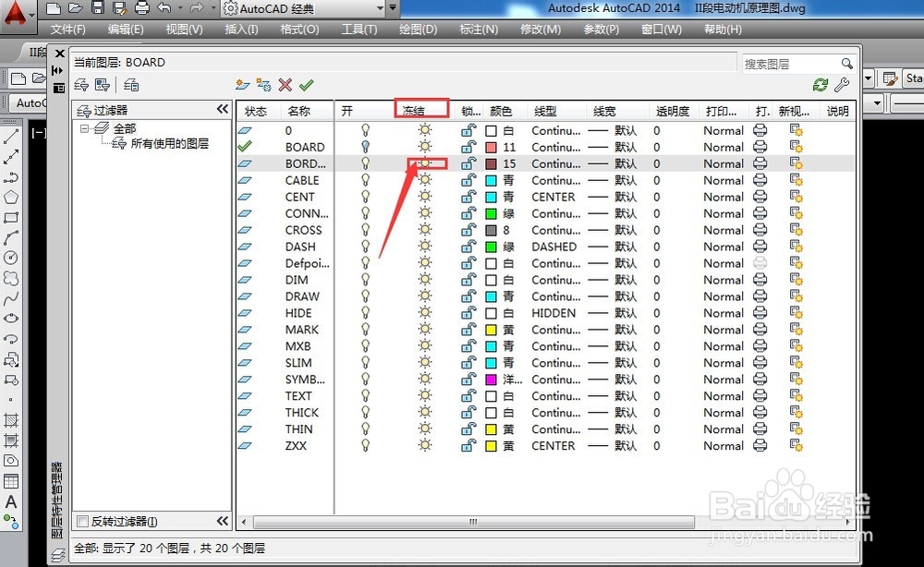Click magenta color swatch of SYMB layer
Screen dimensions: 924x567
coord(491,380)
